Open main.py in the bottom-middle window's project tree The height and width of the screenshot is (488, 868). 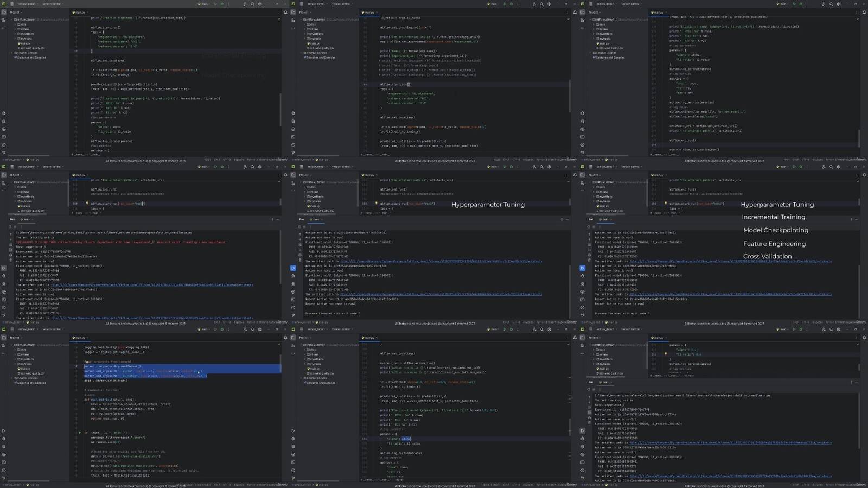click(x=316, y=369)
